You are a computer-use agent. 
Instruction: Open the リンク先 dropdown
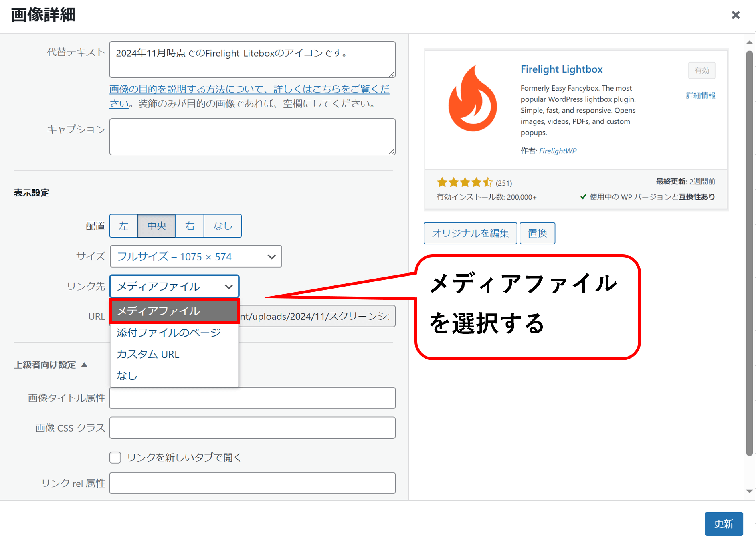pyautogui.click(x=174, y=286)
